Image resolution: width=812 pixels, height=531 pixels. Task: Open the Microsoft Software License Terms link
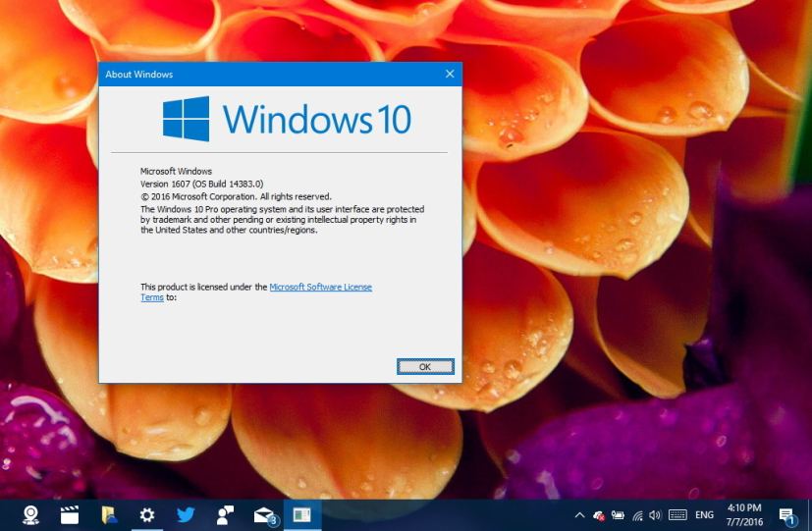pyautogui.click(x=320, y=287)
